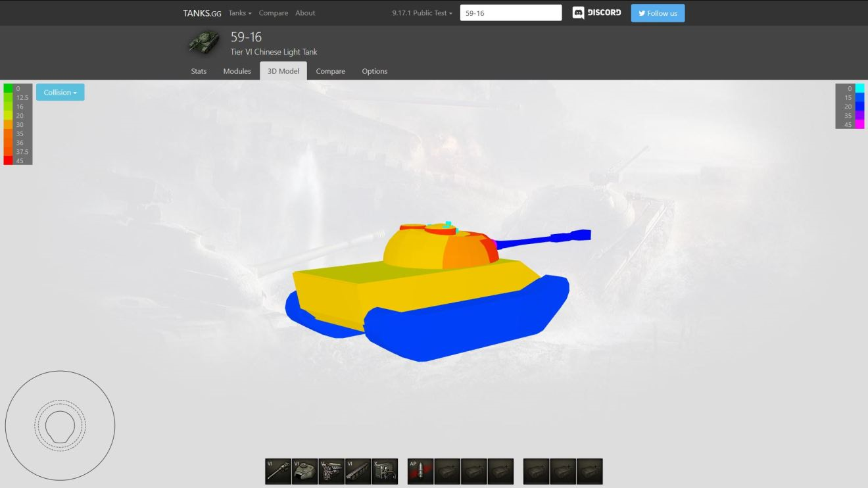Open the Modules tab
This screenshot has height=488, width=868.
237,71
